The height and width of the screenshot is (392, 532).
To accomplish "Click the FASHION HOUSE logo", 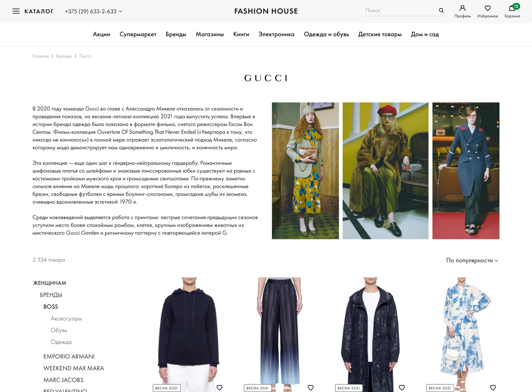I will [266, 11].
